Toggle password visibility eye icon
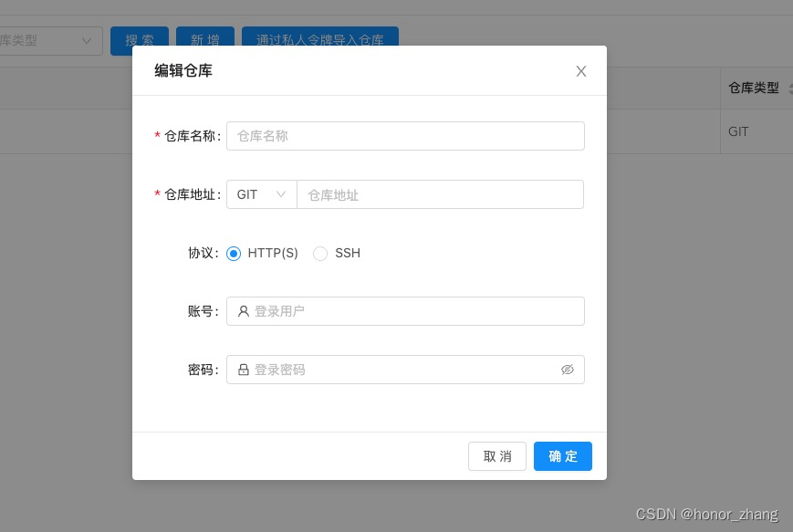The image size is (793, 532). coord(568,370)
